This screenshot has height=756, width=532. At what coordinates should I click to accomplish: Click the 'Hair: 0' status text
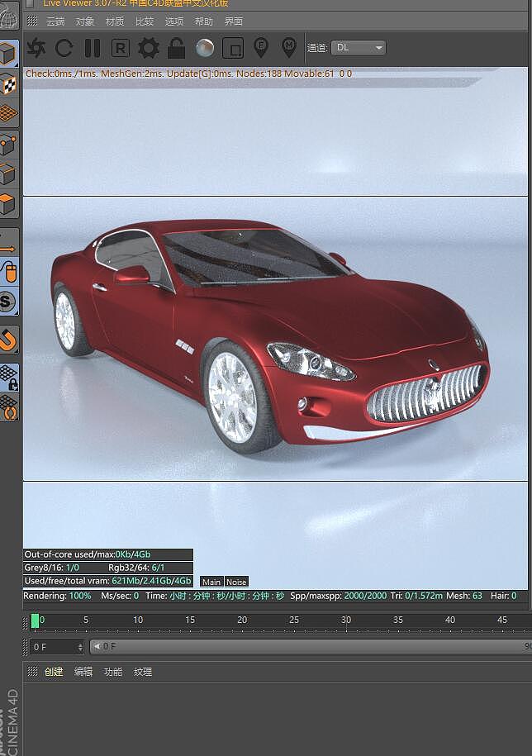click(x=503, y=596)
